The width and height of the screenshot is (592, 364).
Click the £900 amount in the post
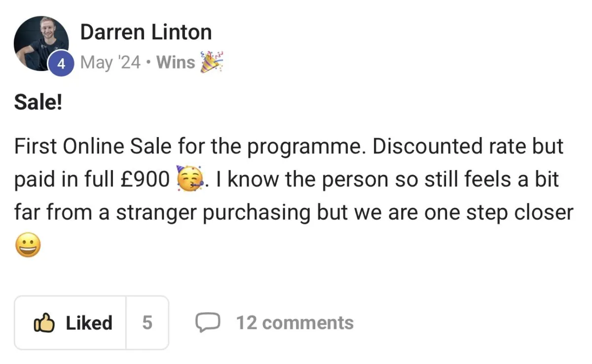[146, 179]
